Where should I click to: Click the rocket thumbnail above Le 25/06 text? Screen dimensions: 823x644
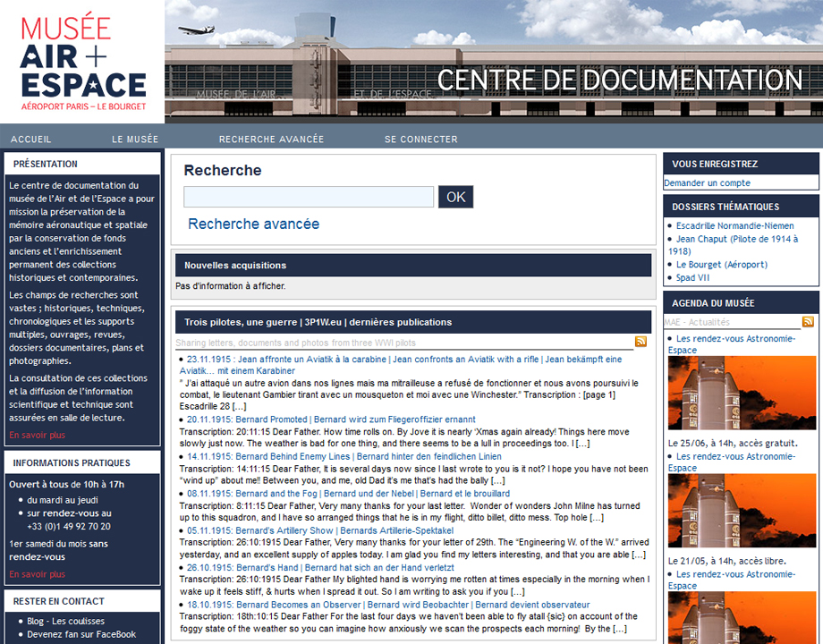click(x=742, y=393)
